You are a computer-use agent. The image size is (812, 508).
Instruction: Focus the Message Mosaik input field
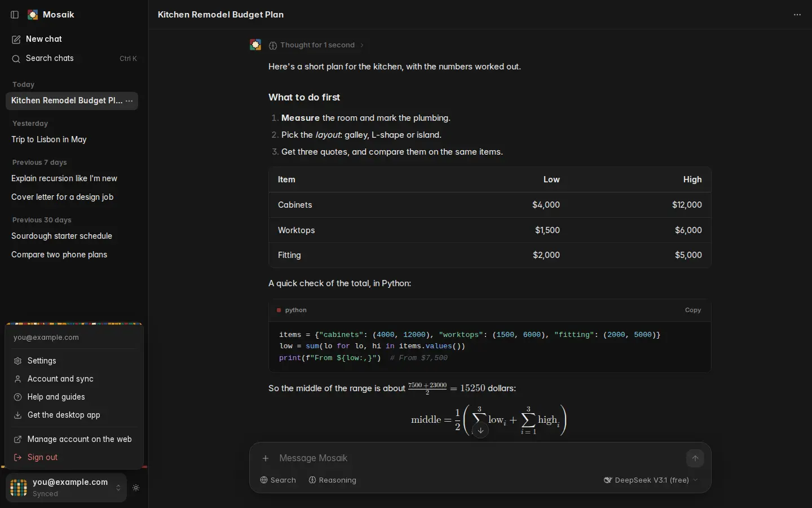479,458
